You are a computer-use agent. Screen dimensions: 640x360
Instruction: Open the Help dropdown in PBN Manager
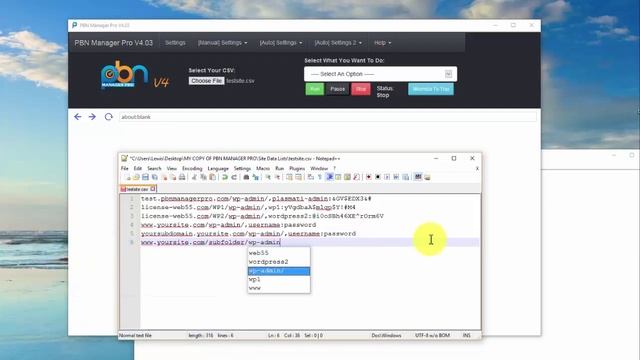point(382,42)
